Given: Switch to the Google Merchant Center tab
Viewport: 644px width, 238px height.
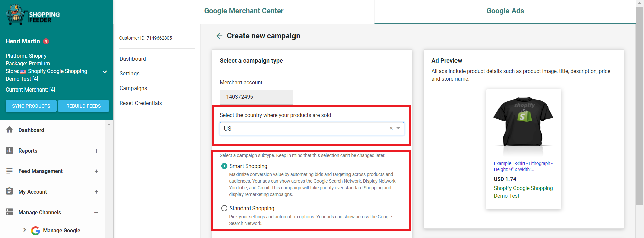Looking at the screenshot, I should [244, 11].
